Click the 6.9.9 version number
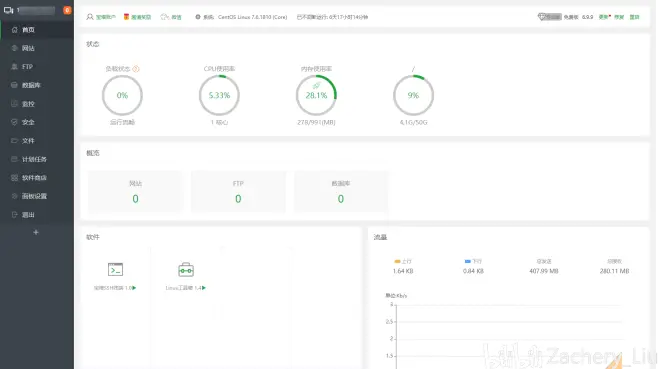The height and width of the screenshot is (369, 660). [x=588, y=17]
